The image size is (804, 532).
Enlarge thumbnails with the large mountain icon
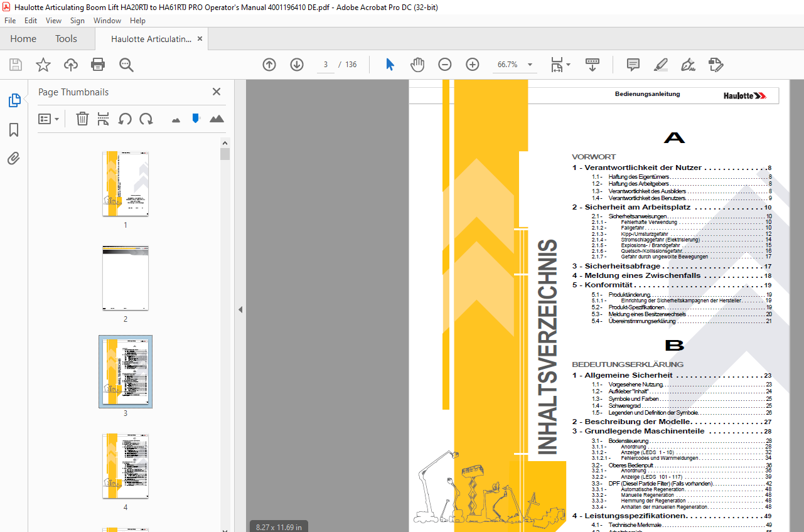pos(217,119)
